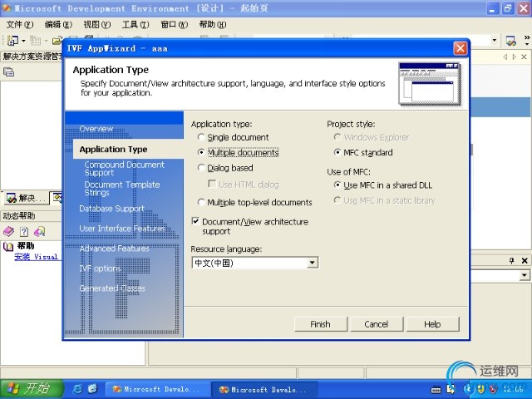
Task: Click the Finish button
Action: point(320,324)
